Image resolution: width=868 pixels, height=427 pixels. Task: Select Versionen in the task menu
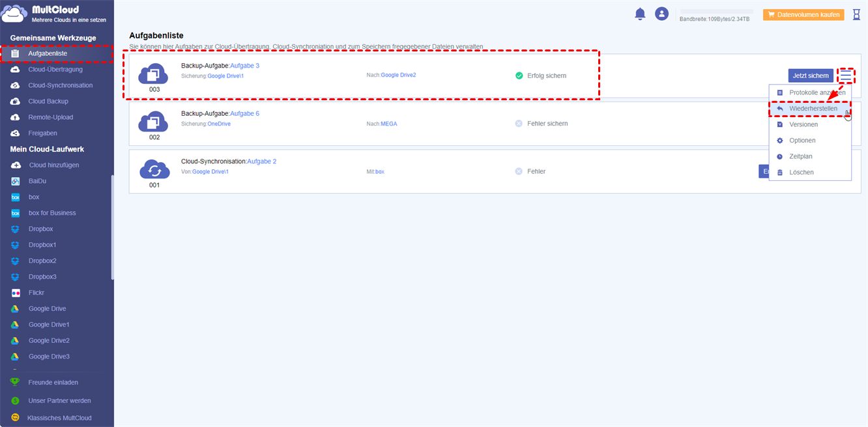tap(810, 124)
